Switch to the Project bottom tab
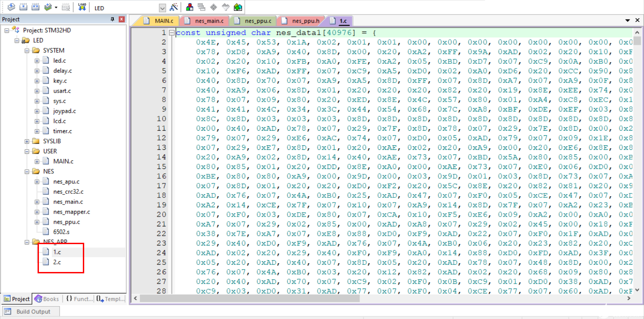The image size is (644, 319). click(17, 299)
